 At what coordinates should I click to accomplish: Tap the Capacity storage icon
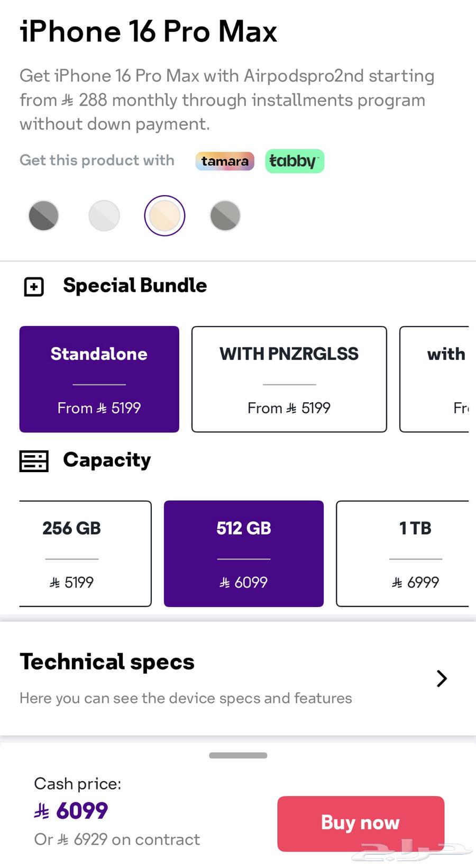coord(34,461)
